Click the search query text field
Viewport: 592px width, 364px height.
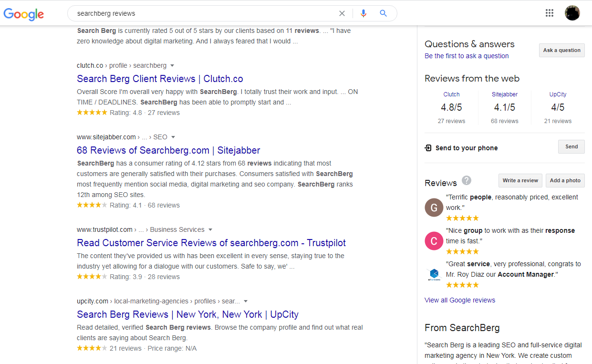(205, 13)
